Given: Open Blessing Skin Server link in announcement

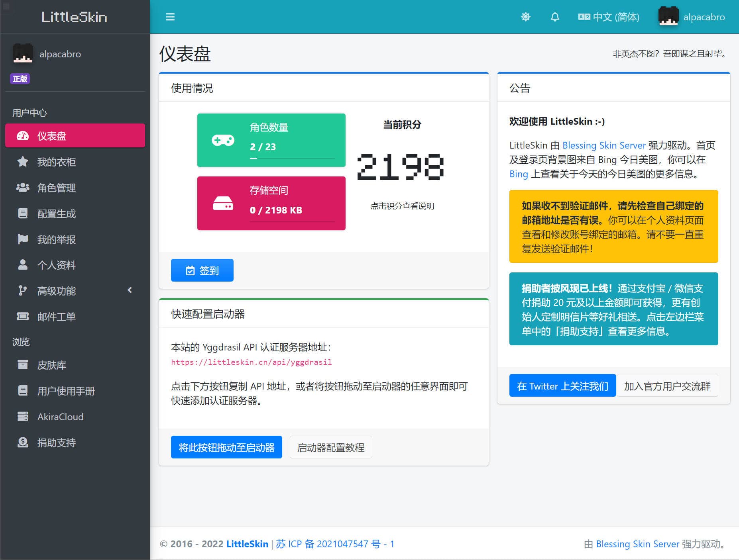Looking at the screenshot, I should point(604,145).
